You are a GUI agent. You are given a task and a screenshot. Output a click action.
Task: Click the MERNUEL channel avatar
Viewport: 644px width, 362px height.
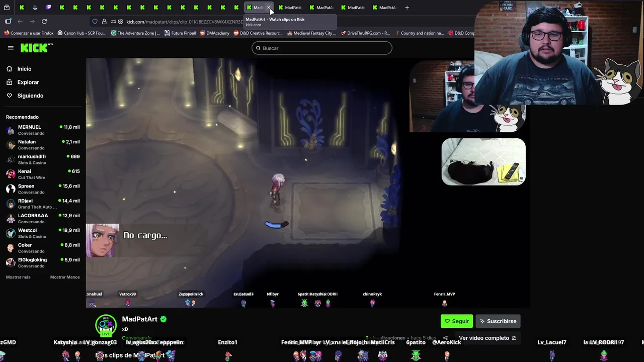[x=11, y=130]
